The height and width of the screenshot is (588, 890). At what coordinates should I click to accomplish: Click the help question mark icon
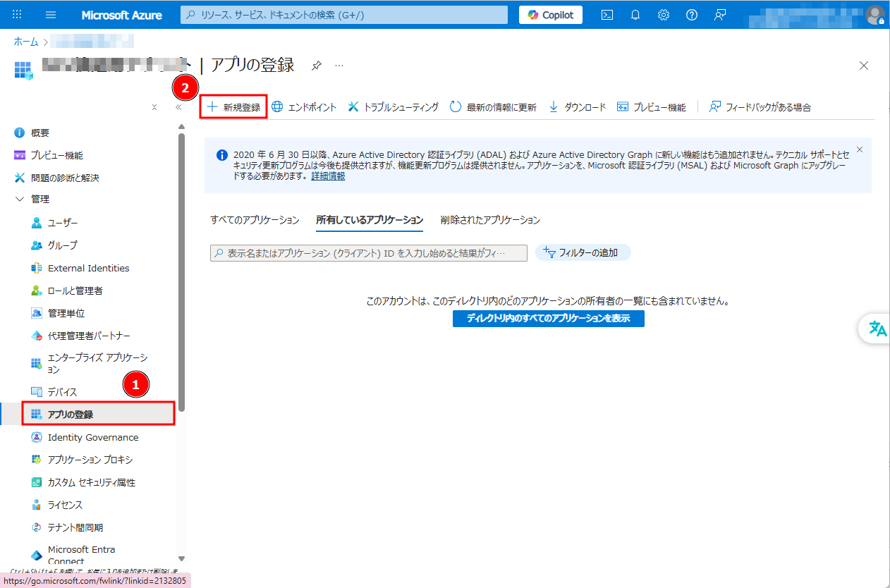[691, 15]
